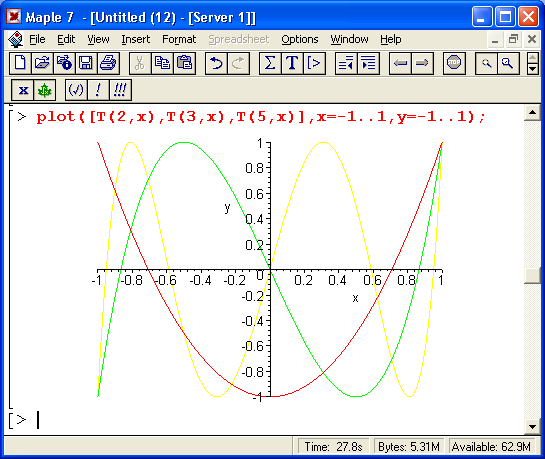Undo last action with curved arrow
Screen dimensions: 545x459
216,63
